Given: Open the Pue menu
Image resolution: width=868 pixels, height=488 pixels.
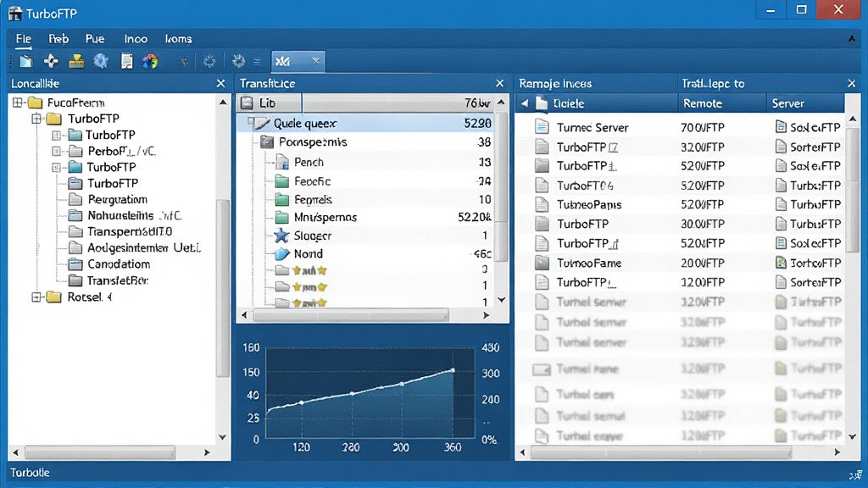Looking at the screenshot, I should [x=95, y=39].
